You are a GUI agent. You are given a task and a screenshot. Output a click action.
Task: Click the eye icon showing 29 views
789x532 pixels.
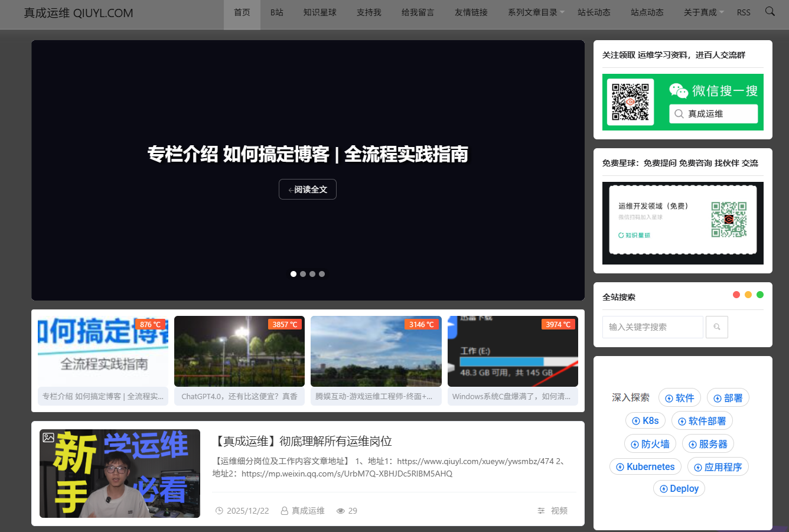(341, 510)
